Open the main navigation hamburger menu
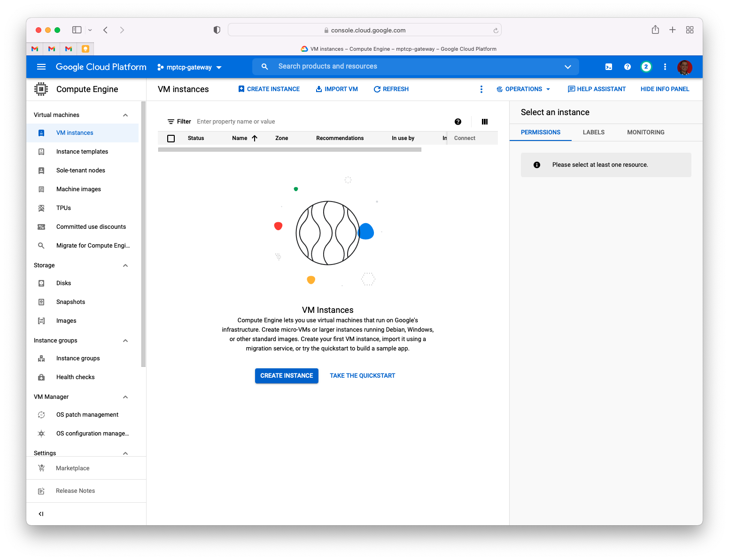 pyautogui.click(x=41, y=67)
